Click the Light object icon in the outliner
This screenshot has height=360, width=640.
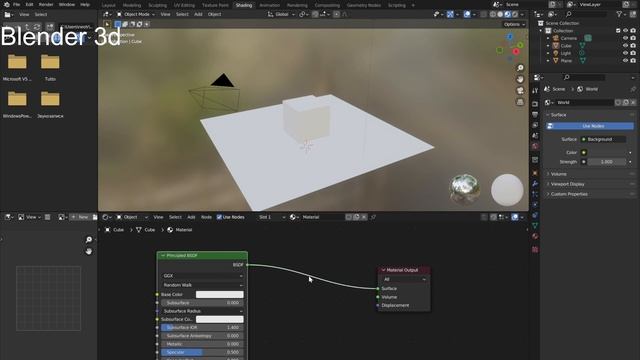tap(556, 53)
